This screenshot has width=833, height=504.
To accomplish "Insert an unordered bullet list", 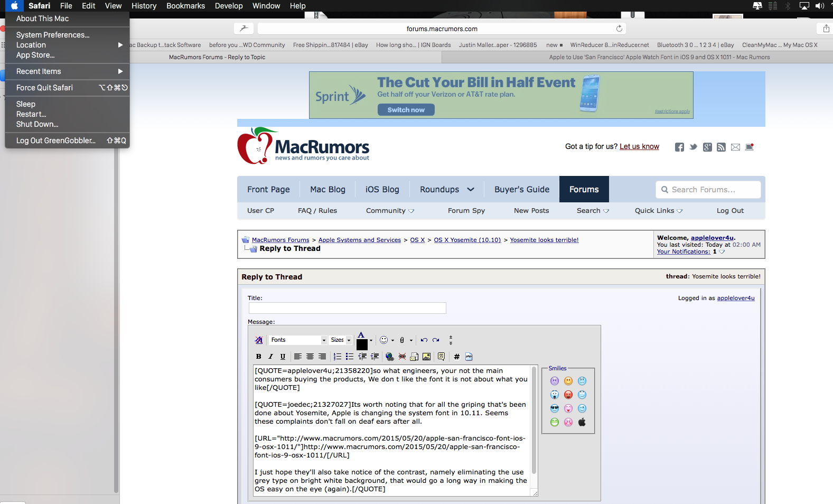I will click(349, 357).
